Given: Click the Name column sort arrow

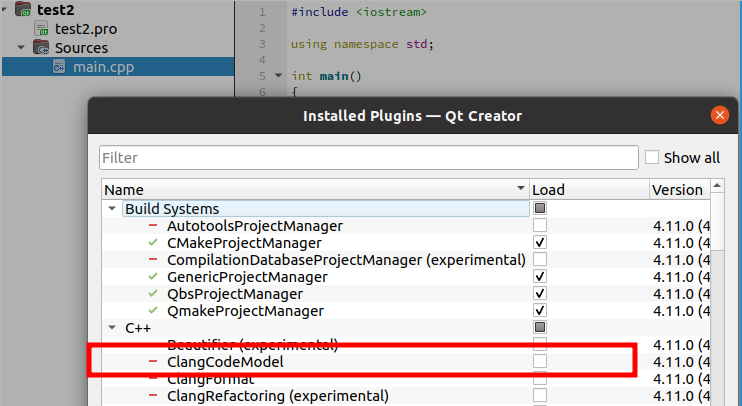Looking at the screenshot, I should 521,188.
